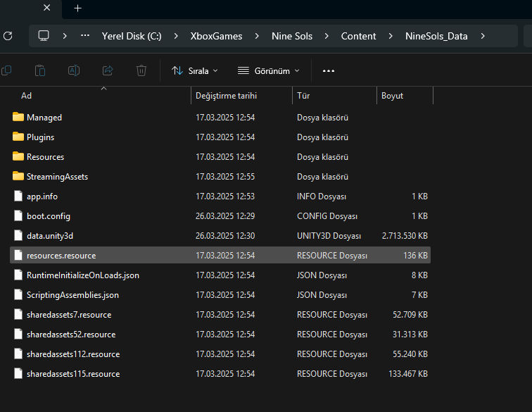Select the RuntimeInitializeOnLoads.json file name
This screenshot has height=412, width=532.
[83, 275]
